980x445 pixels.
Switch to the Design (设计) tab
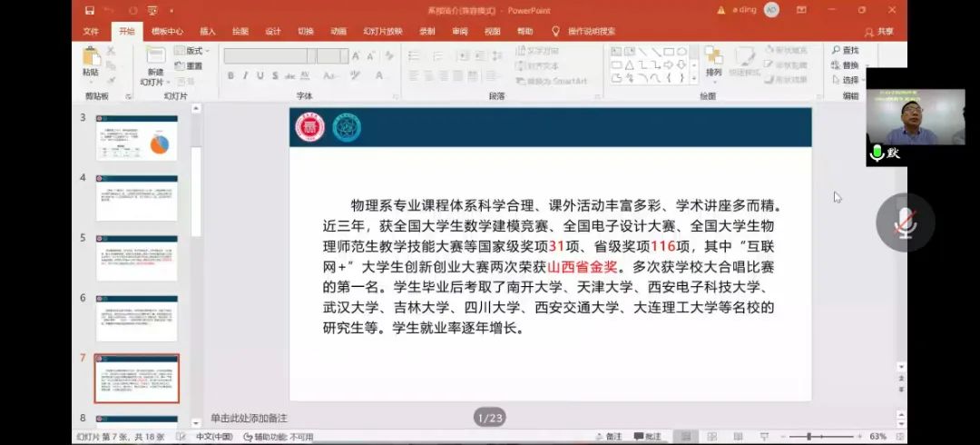point(272,31)
